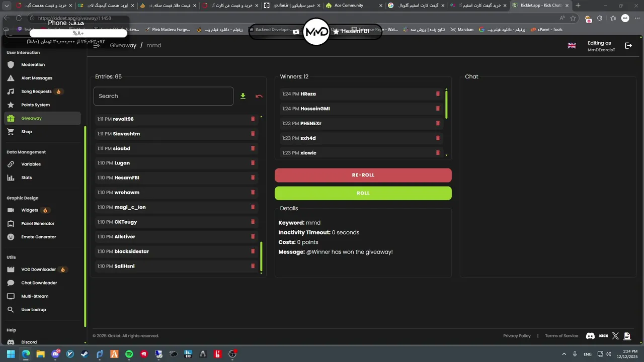Open Chat Downloader
This screenshot has height=362, width=644.
click(x=42, y=283)
